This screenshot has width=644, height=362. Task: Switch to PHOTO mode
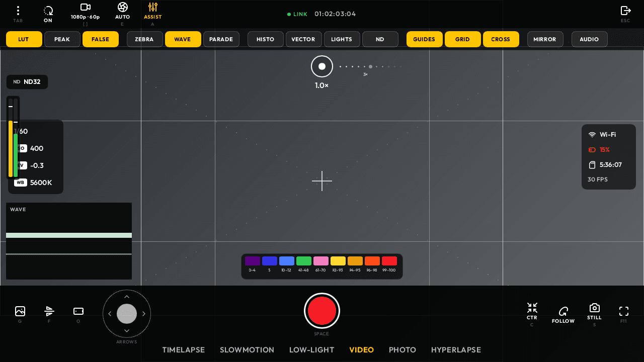click(x=403, y=350)
